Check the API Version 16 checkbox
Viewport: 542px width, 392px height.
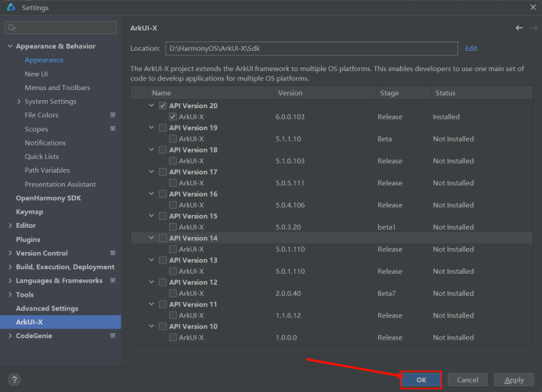[163, 194]
